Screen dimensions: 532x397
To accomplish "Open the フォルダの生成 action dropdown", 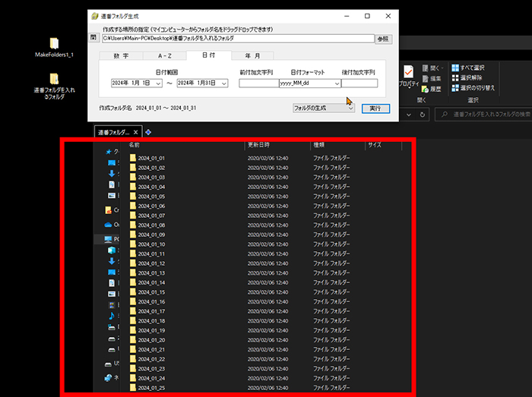I will [350, 109].
